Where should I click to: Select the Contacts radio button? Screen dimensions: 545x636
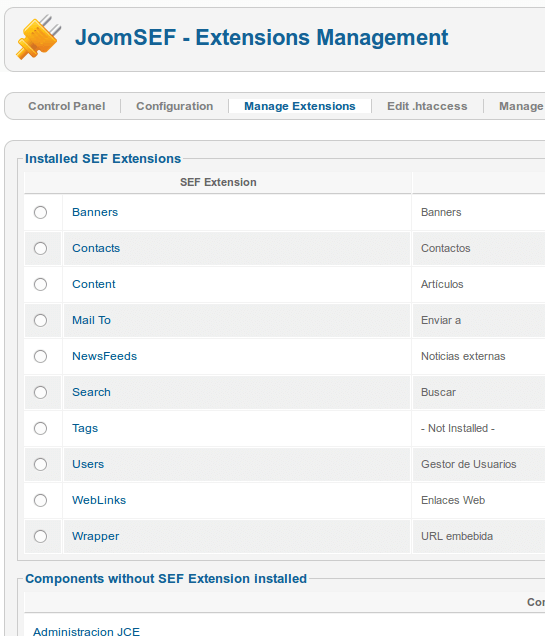coord(41,248)
